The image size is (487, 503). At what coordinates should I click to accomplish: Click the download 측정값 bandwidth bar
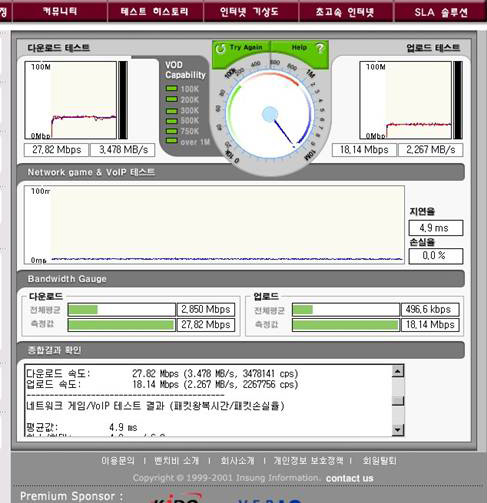121,325
